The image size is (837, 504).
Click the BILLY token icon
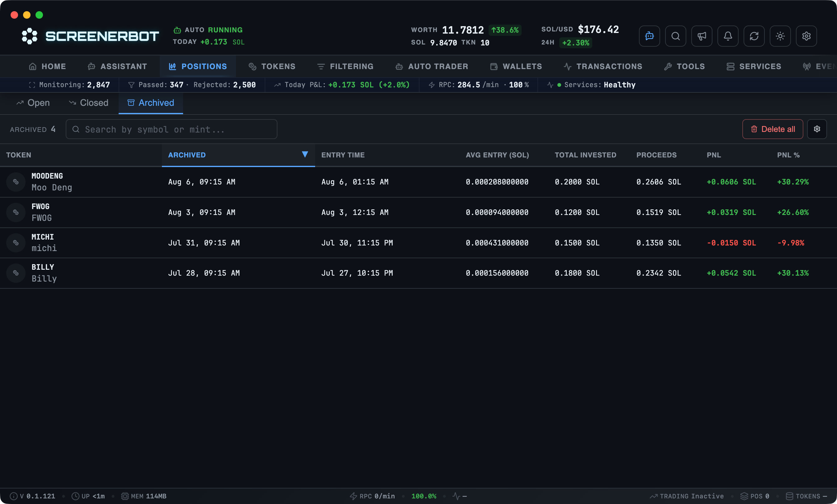(x=16, y=273)
